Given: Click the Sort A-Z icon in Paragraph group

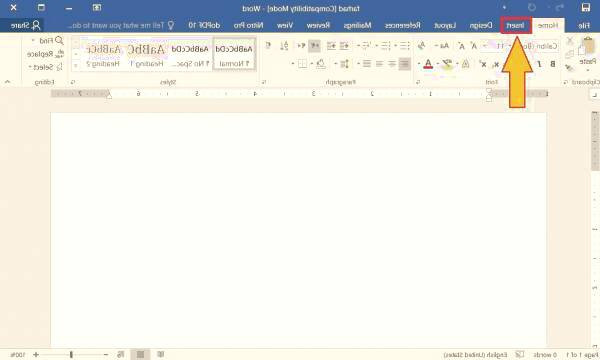Looking at the screenshot, I should click(x=284, y=46).
